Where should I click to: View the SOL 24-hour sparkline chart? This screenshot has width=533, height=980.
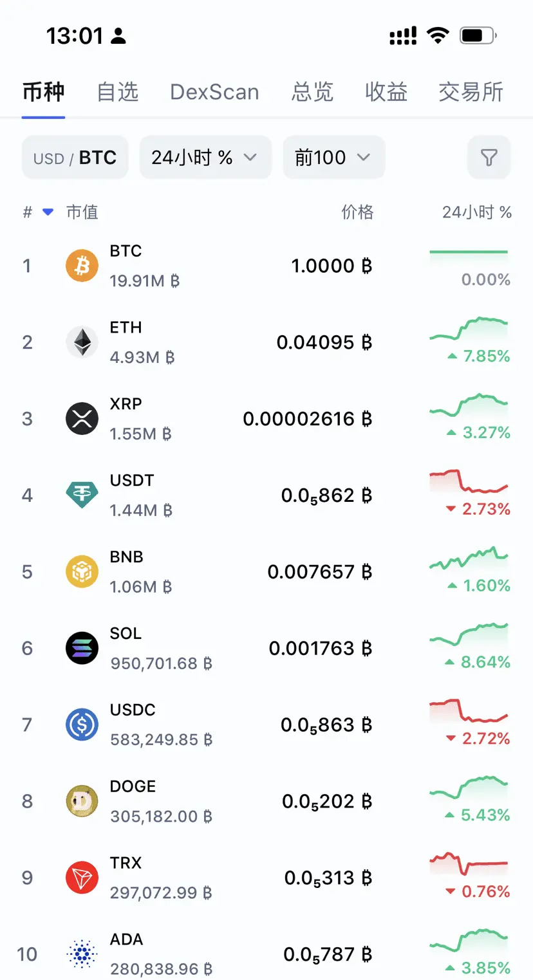pyautogui.click(x=469, y=634)
